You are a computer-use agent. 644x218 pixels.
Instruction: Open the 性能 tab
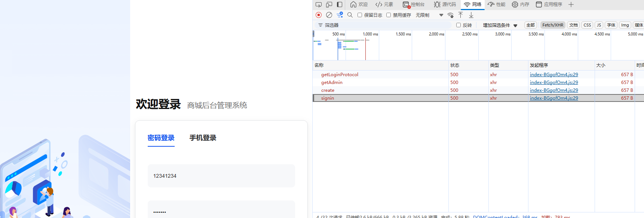pyautogui.click(x=497, y=4)
